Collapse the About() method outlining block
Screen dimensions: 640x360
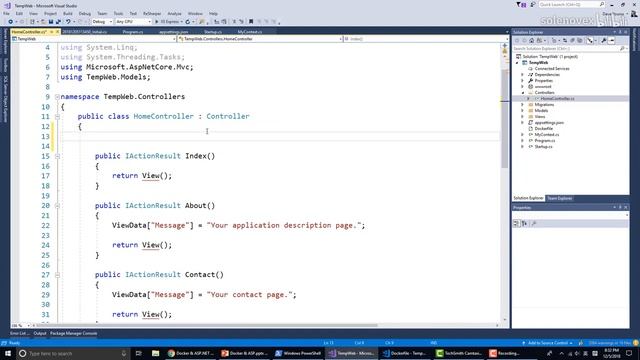click(57, 206)
